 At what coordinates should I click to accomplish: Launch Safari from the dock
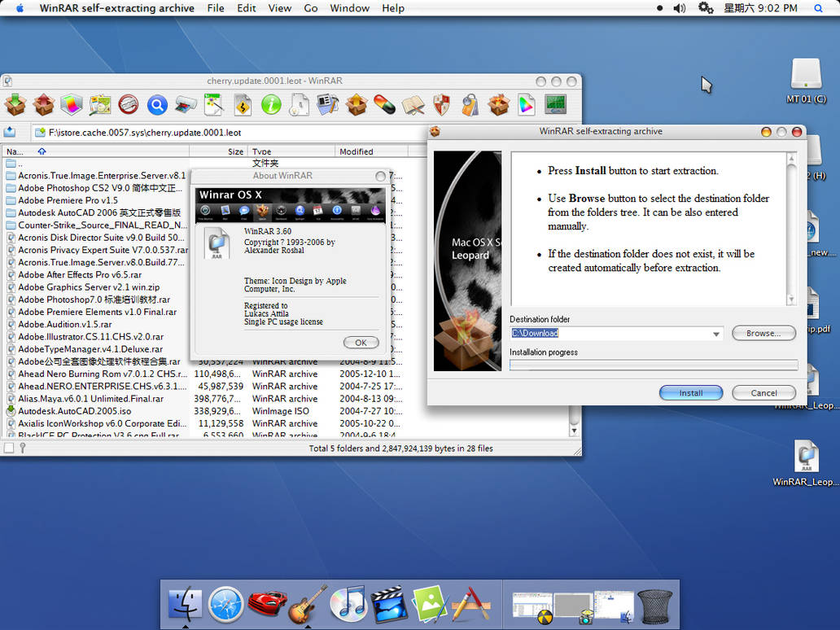225,605
